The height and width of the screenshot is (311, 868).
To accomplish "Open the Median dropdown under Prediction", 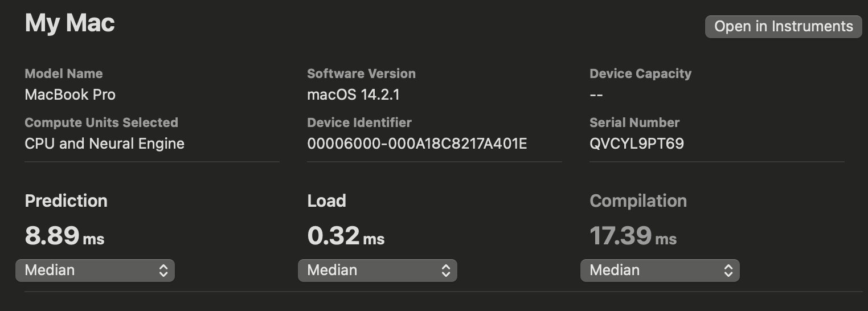I will pyautogui.click(x=95, y=270).
